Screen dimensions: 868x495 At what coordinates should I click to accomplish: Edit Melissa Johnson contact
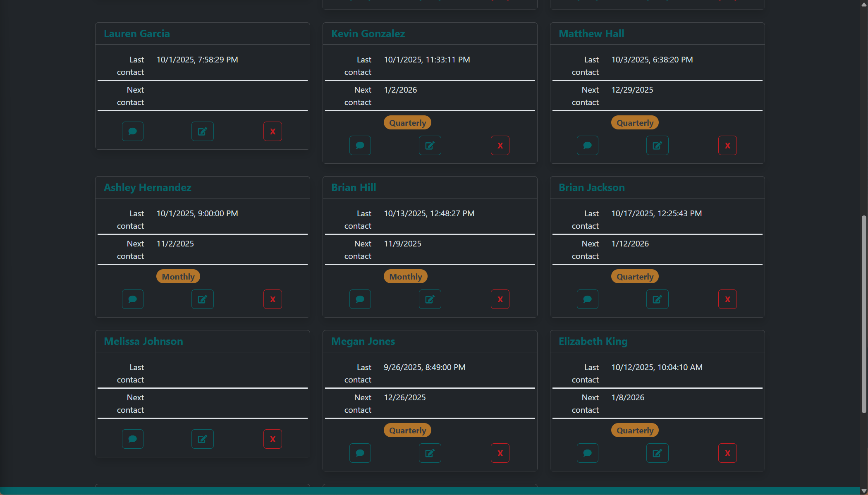pos(202,439)
